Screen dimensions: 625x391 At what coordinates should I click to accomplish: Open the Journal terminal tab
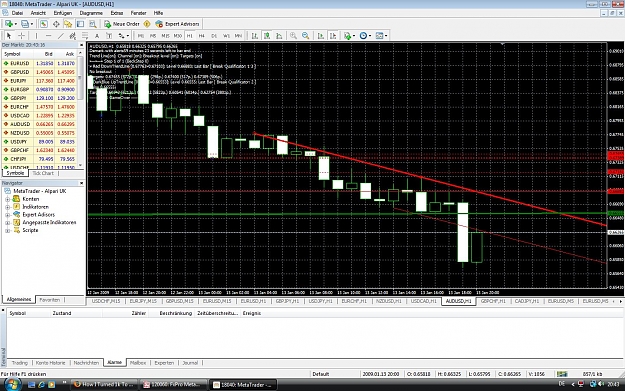tap(190, 363)
